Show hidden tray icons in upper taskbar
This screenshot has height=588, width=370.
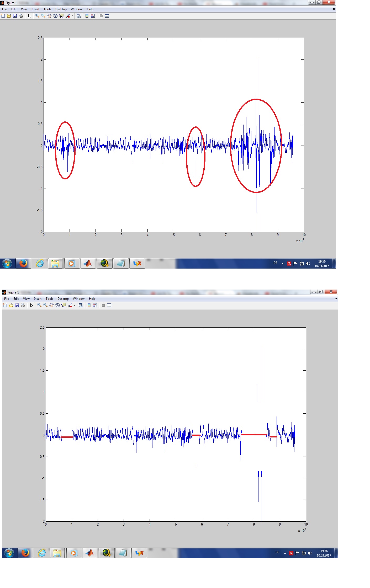click(x=283, y=264)
